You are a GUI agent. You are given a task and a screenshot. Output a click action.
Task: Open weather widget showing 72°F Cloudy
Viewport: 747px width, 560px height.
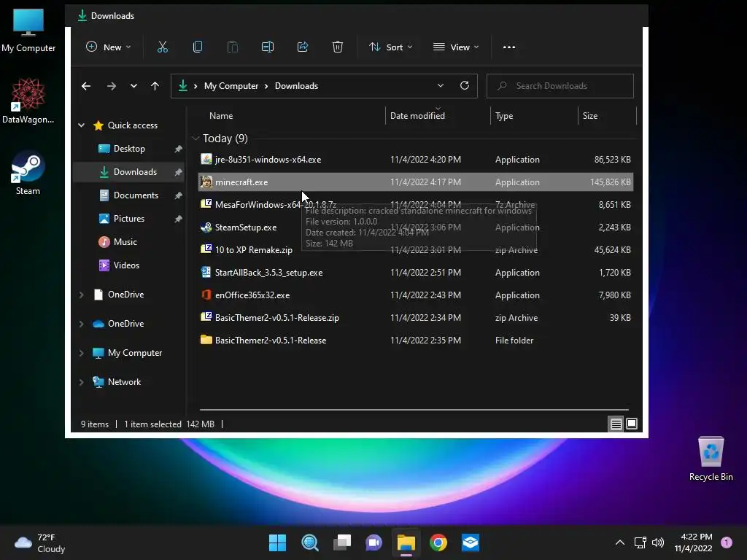click(39, 542)
